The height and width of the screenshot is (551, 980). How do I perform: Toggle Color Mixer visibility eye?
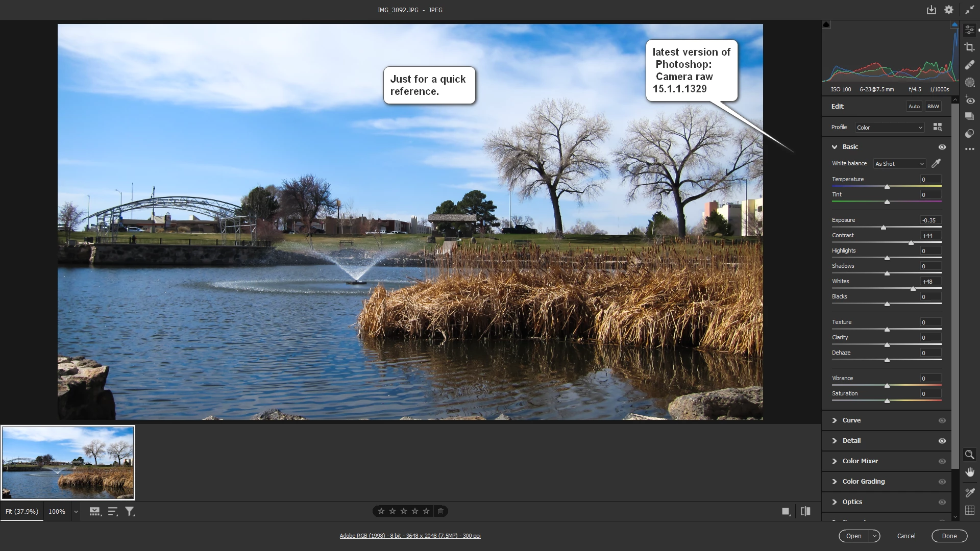click(942, 461)
